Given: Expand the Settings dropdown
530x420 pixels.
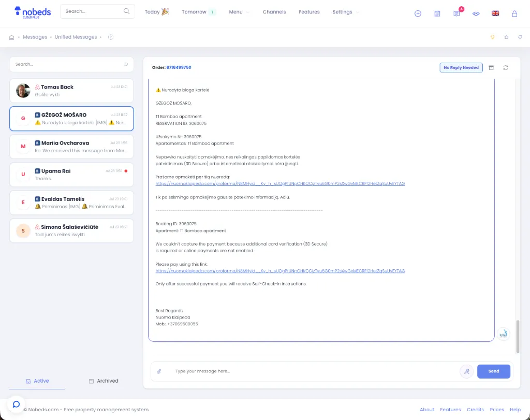Looking at the screenshot, I should pos(345,12).
